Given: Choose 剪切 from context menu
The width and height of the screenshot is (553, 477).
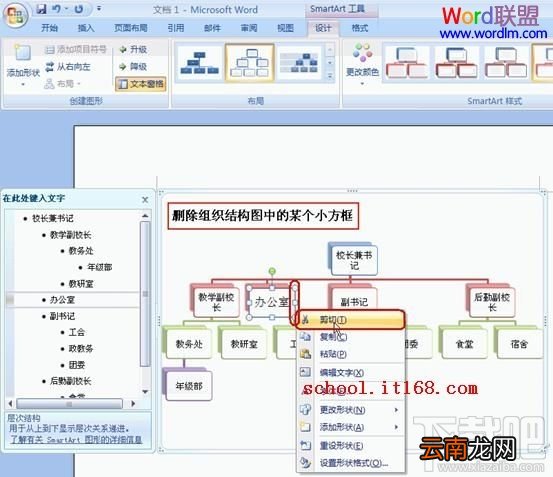Looking at the screenshot, I should pyautogui.click(x=350, y=320).
